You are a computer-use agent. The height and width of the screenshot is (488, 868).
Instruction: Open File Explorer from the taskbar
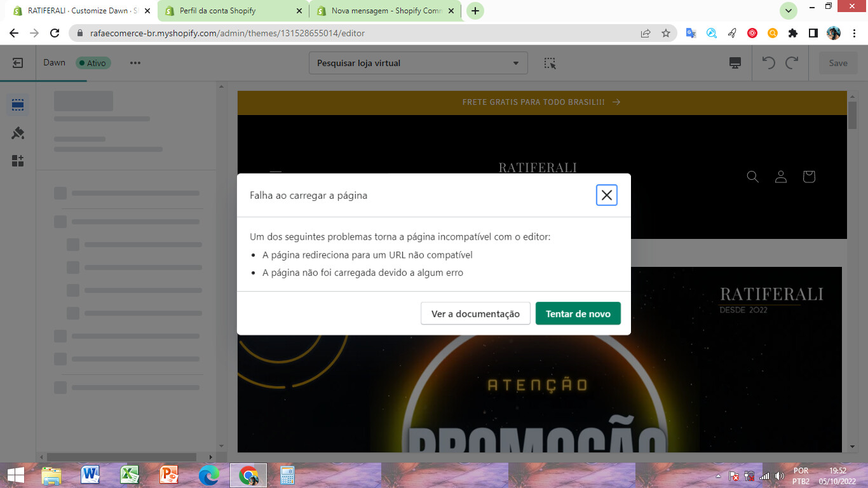[x=51, y=475]
